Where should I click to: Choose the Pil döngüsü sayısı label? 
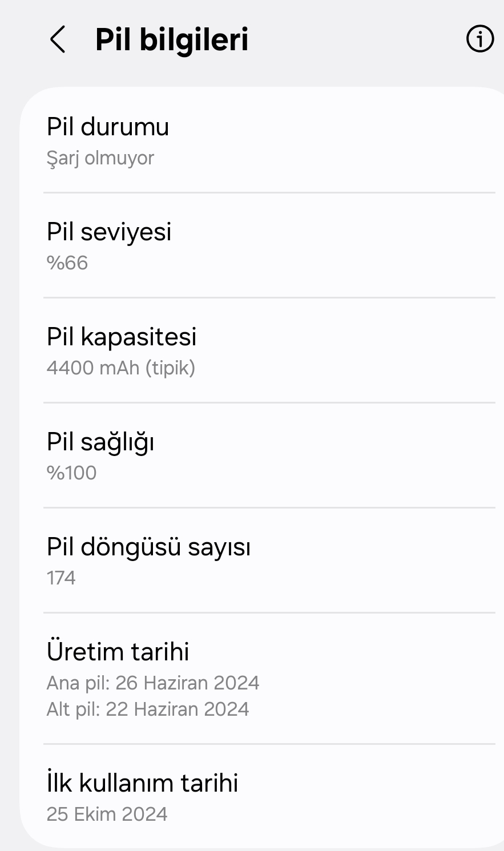[x=148, y=547]
